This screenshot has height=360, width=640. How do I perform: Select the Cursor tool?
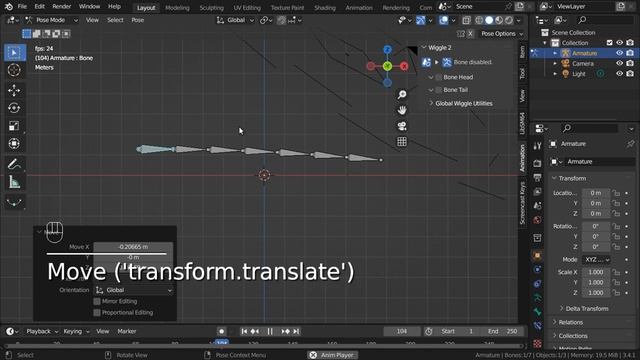[x=14, y=70]
